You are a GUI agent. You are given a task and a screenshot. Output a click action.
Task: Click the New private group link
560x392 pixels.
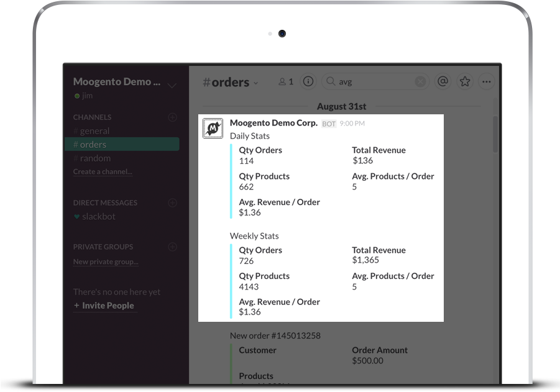pyautogui.click(x=106, y=262)
